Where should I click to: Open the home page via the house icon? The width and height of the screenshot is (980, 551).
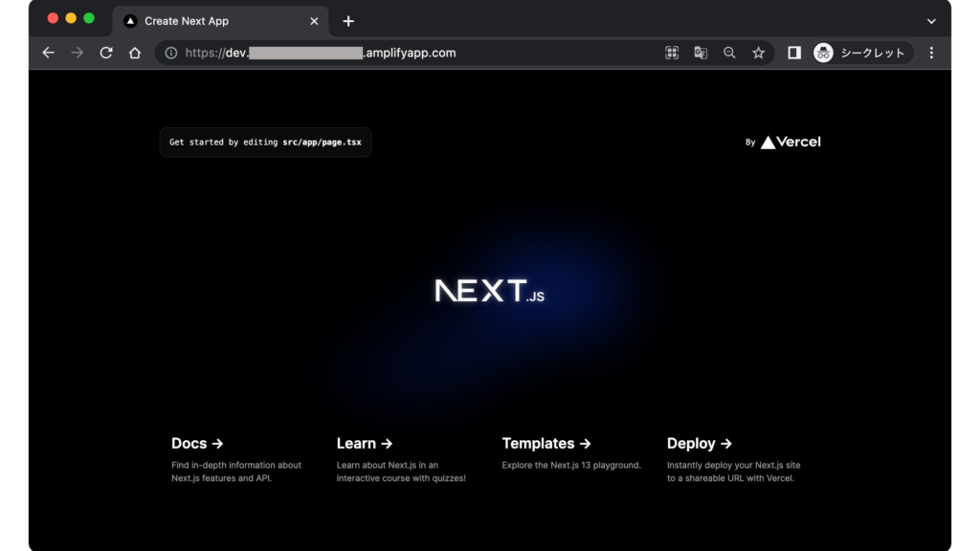coord(135,54)
